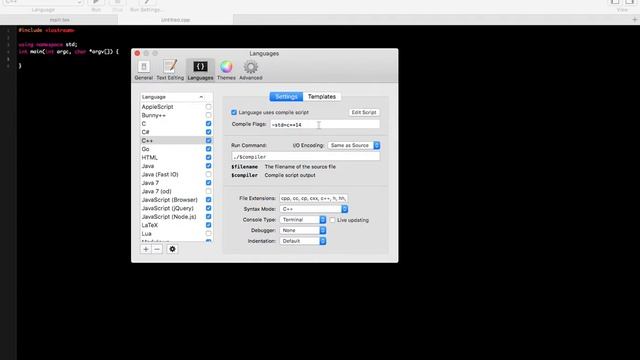Open the Languages preferences pane
The image size is (640, 360).
[x=200, y=70]
